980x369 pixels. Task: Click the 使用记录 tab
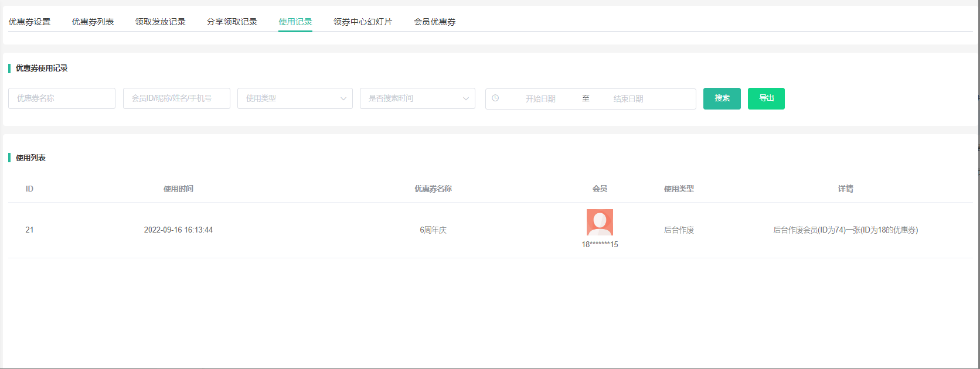click(x=295, y=22)
